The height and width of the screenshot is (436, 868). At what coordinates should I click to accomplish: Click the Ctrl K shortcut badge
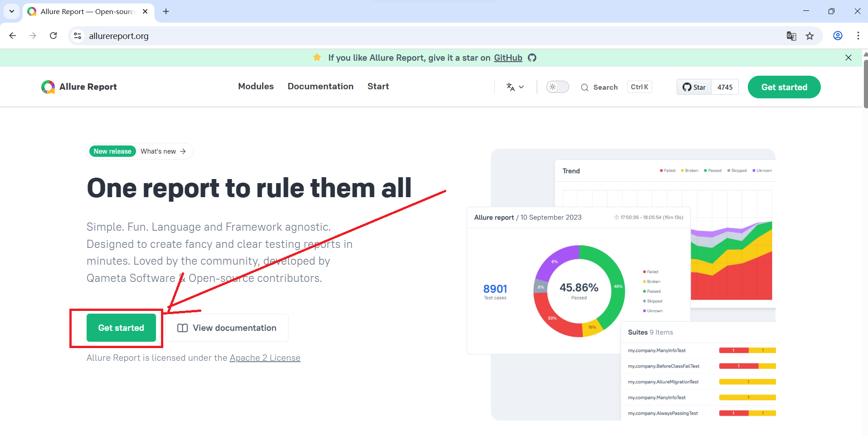(x=639, y=87)
